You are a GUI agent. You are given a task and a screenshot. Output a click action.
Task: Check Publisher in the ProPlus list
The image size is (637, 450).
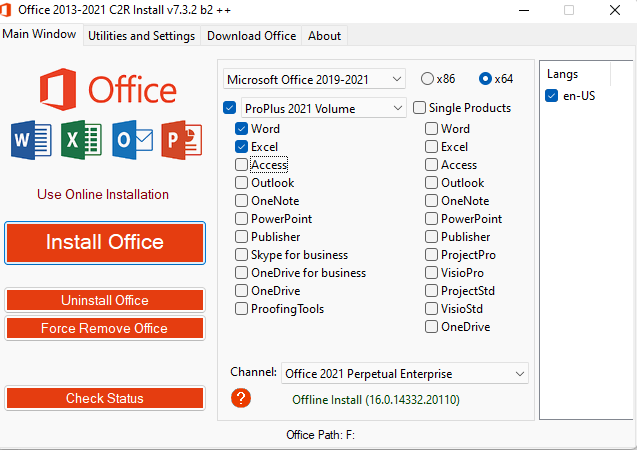(241, 236)
